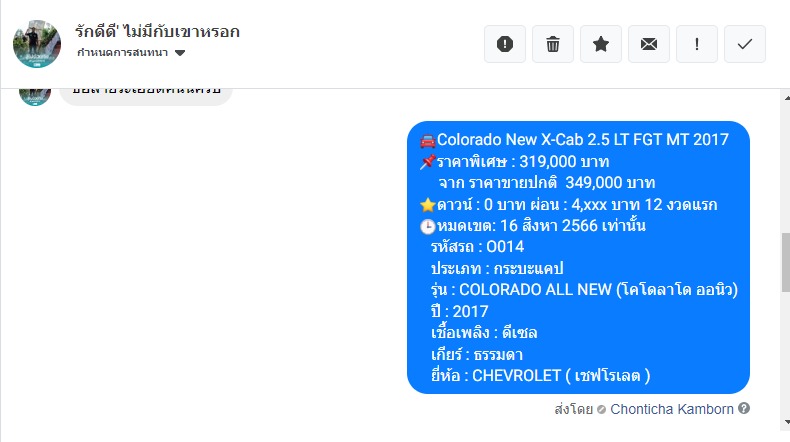
Task: Mark conversation unread via the envelope icon
Action: [648, 44]
